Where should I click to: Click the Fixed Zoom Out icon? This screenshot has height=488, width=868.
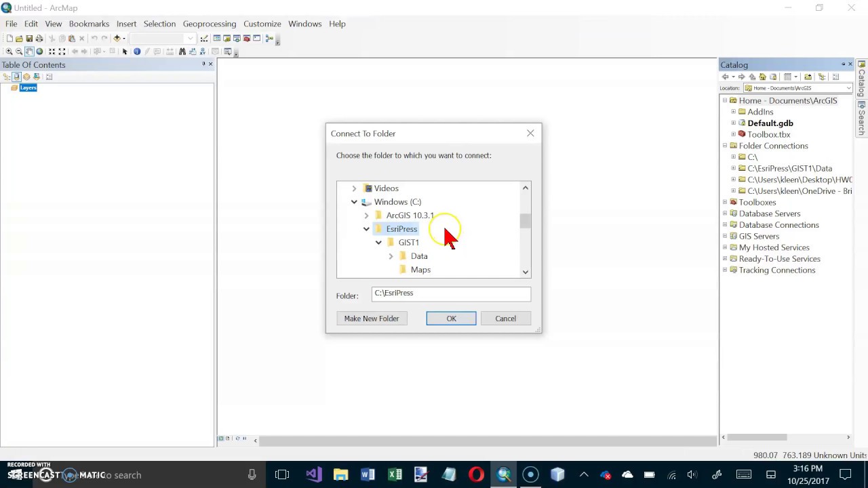click(x=62, y=52)
